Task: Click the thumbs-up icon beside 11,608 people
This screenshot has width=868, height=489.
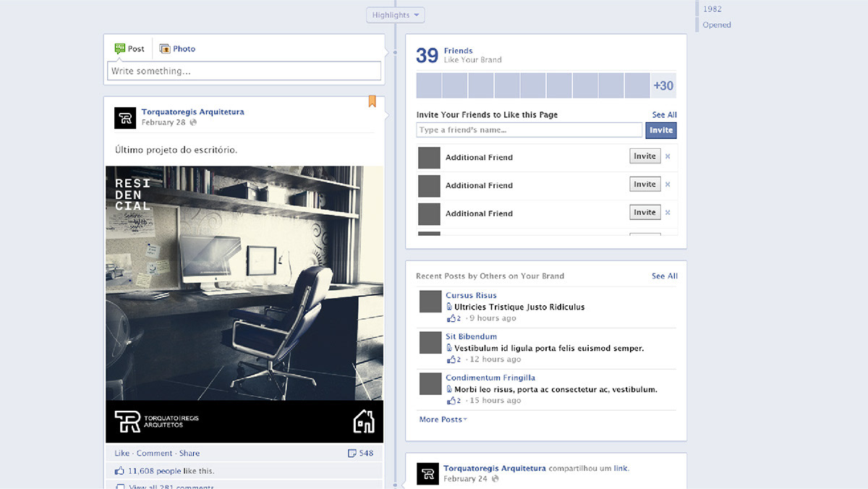Action: click(x=120, y=471)
